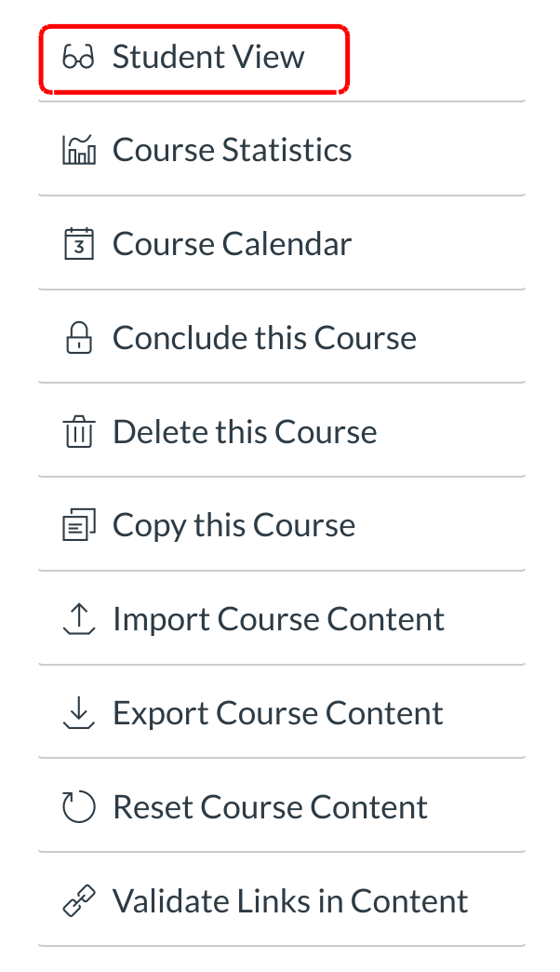
Task: Click the Export download arrow icon
Action: [78, 713]
